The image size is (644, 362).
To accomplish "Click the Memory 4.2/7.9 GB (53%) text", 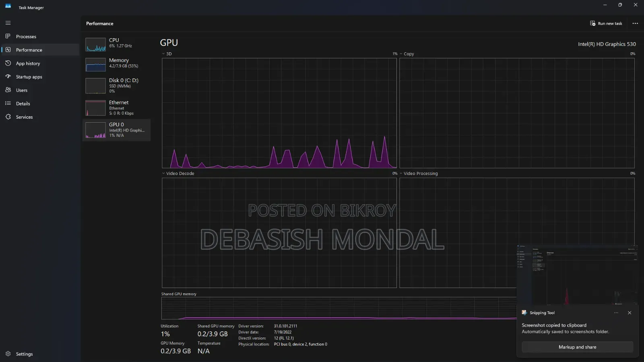I will [x=124, y=66].
